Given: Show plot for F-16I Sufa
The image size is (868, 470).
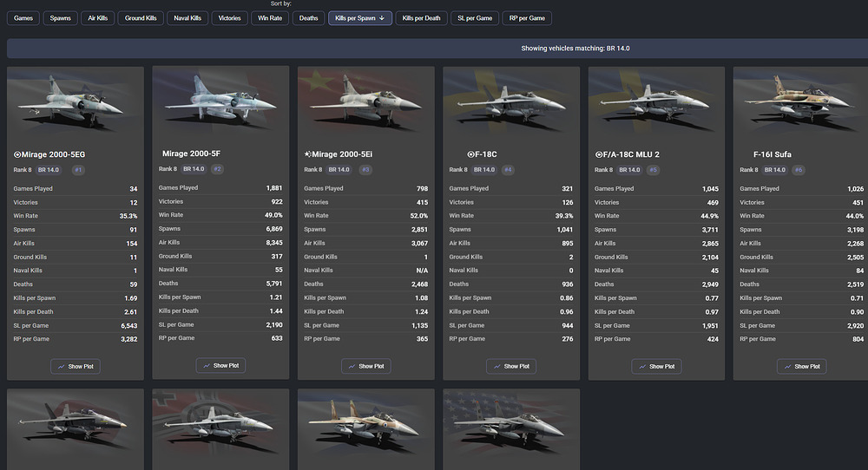Looking at the screenshot, I should pos(802,367).
